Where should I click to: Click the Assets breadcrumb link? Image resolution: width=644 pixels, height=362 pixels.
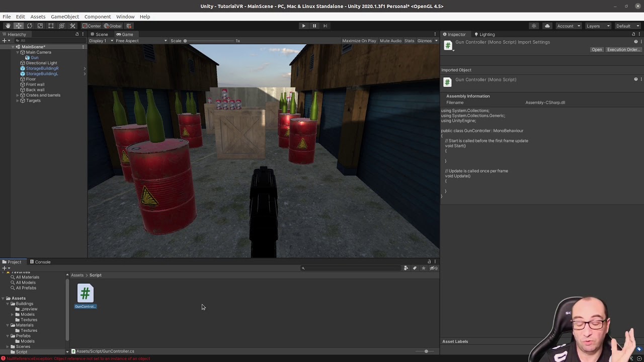77,275
